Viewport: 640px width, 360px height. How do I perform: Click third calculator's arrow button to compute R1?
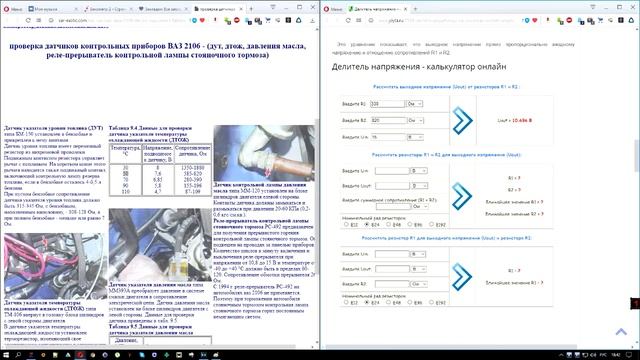tap(462, 277)
